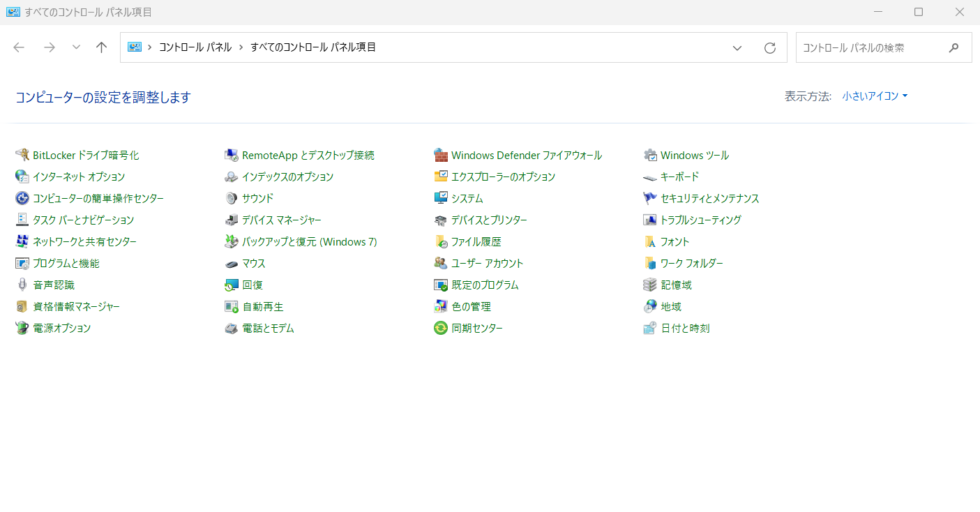Click the インターネット オプション globe icon
This screenshot has height=512, width=980.
22,176
